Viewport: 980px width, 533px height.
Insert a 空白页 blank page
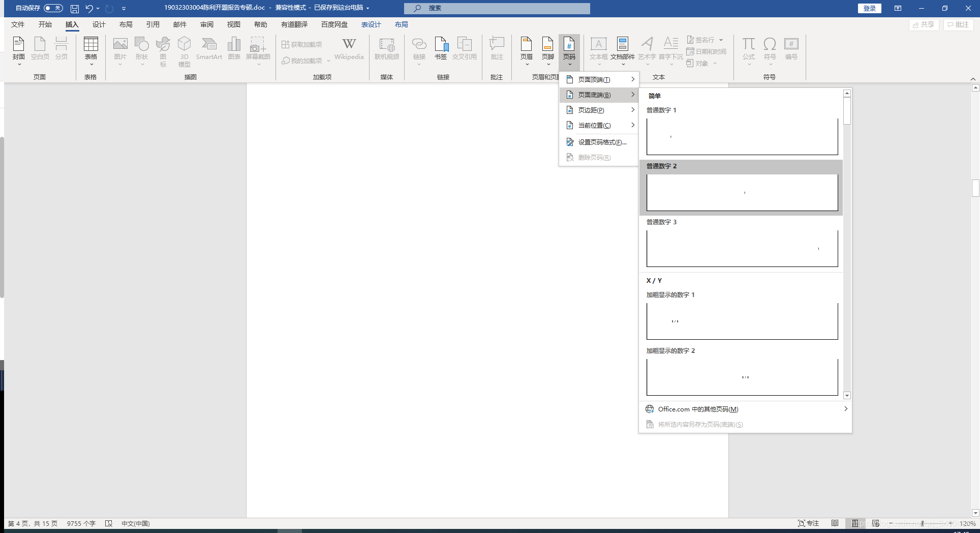[x=40, y=49]
